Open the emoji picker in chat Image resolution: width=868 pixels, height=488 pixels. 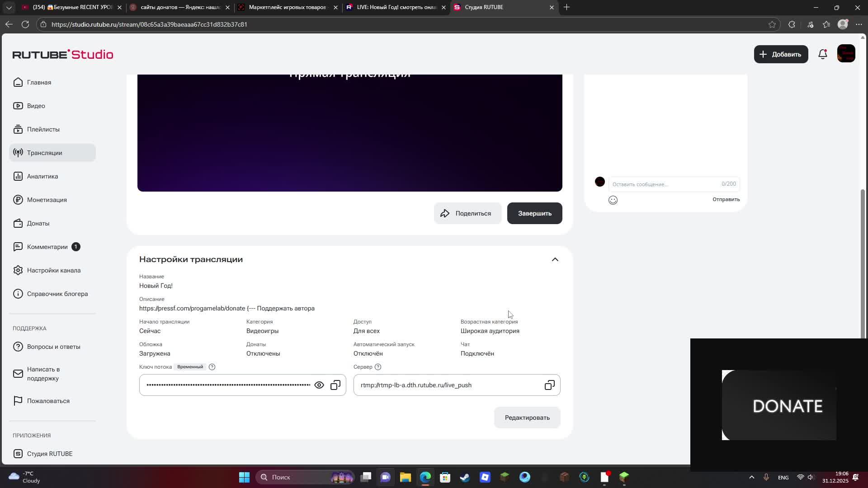tap(613, 200)
